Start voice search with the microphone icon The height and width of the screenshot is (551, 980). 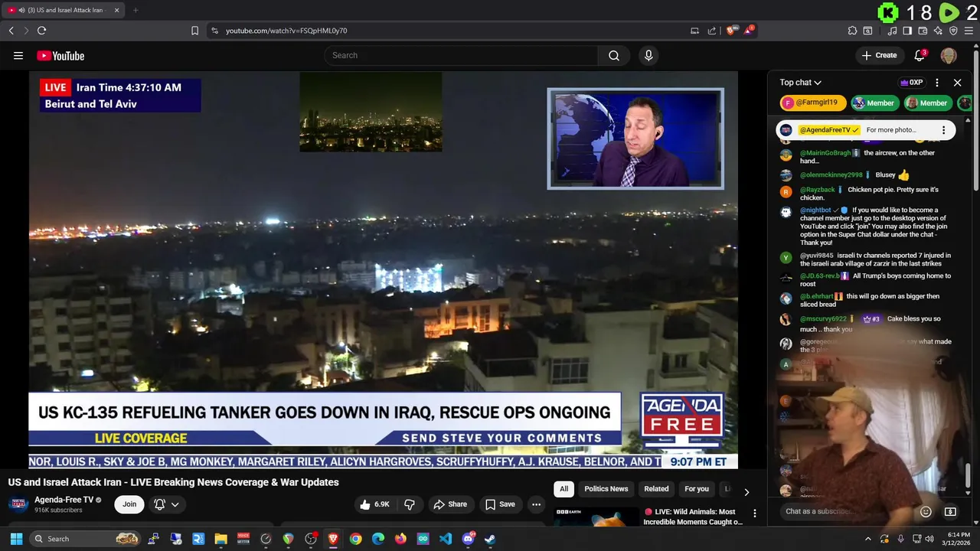[648, 55]
